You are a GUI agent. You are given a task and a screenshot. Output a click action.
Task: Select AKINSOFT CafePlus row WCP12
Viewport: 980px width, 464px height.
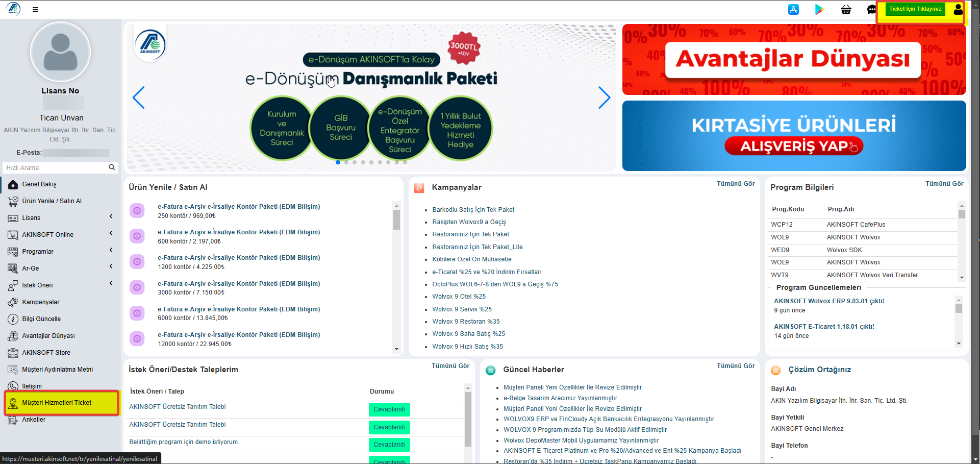pyautogui.click(x=863, y=225)
